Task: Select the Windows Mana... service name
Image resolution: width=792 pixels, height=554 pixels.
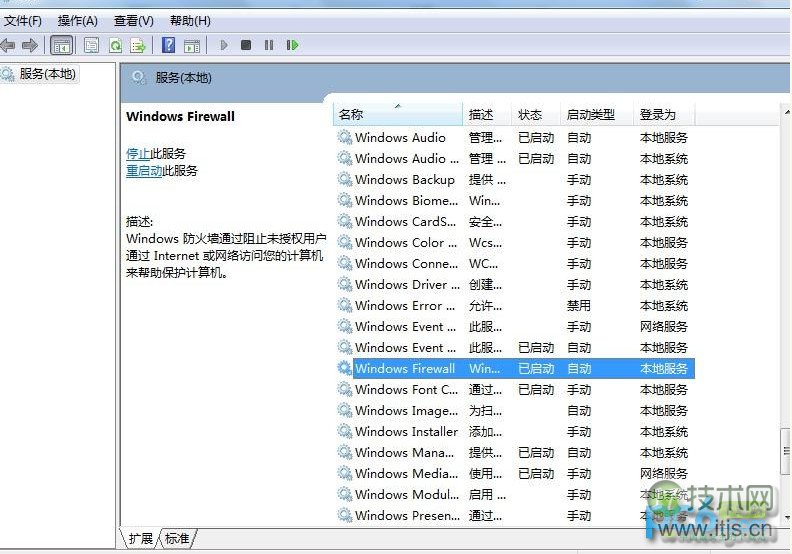Action: (x=404, y=452)
